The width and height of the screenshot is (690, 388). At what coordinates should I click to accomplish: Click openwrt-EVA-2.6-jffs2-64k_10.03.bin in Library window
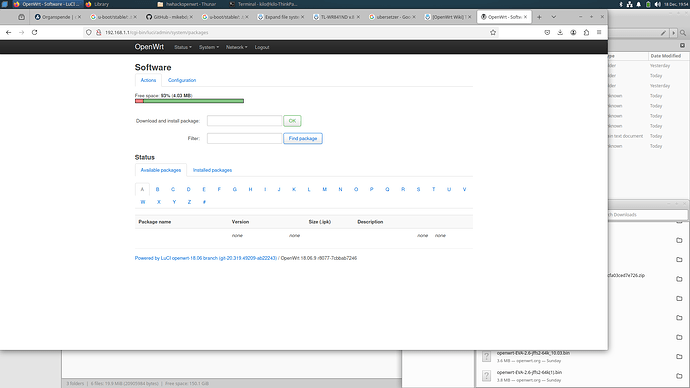533,353
